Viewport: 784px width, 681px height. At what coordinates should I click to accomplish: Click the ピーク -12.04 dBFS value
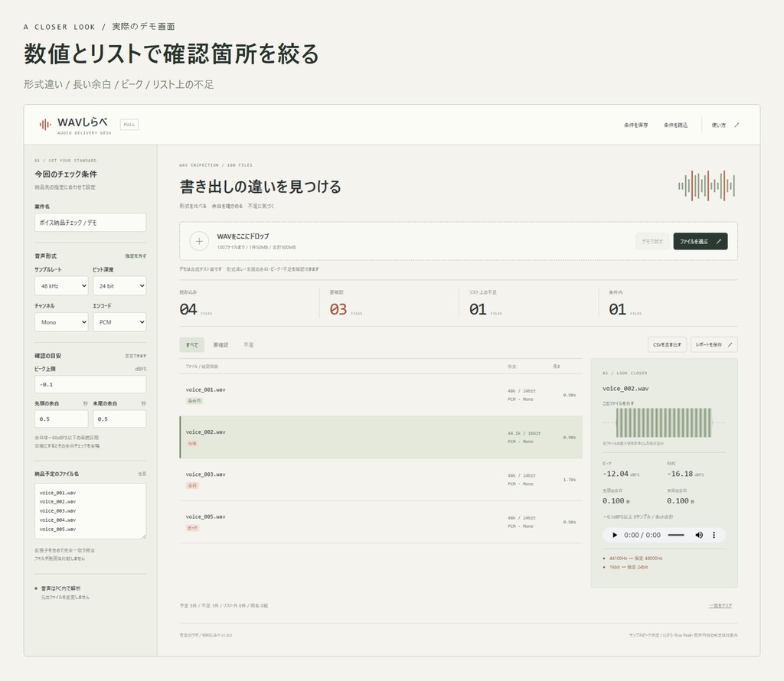point(620,474)
